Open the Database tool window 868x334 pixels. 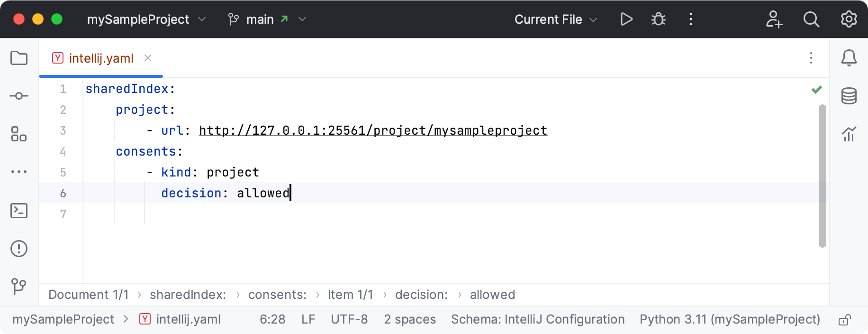(849, 95)
